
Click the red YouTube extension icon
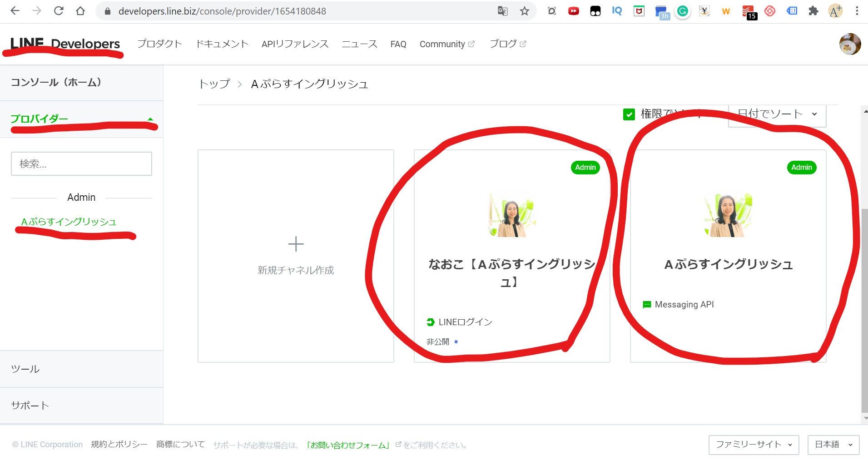point(574,11)
